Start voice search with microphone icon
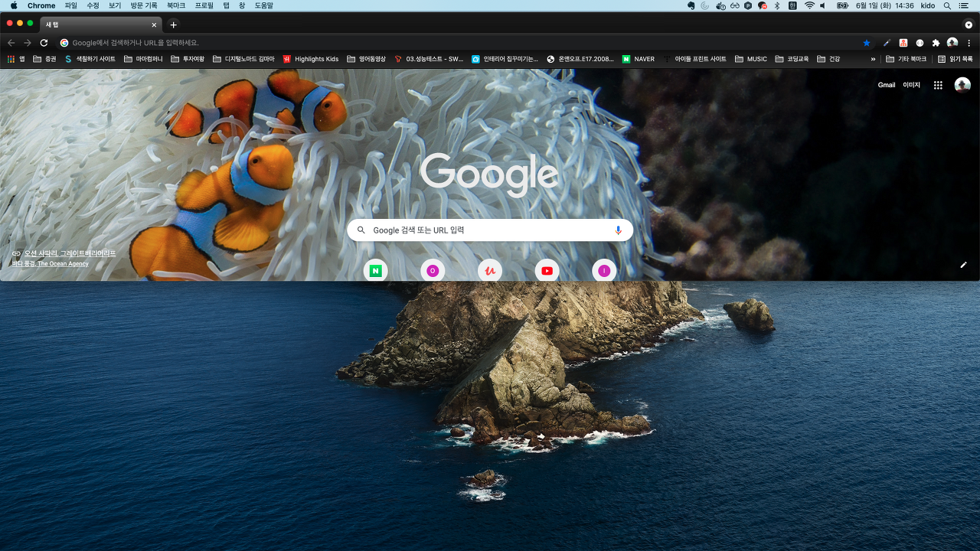This screenshot has height=551, width=980. click(618, 230)
